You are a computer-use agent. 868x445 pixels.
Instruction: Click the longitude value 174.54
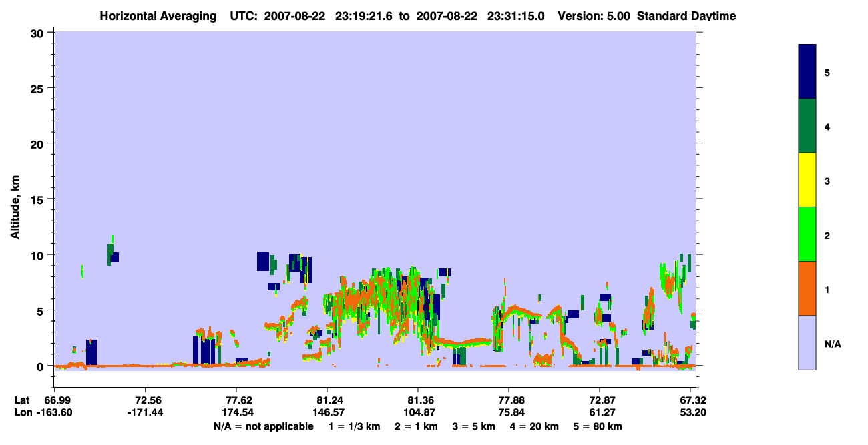pyautogui.click(x=236, y=412)
